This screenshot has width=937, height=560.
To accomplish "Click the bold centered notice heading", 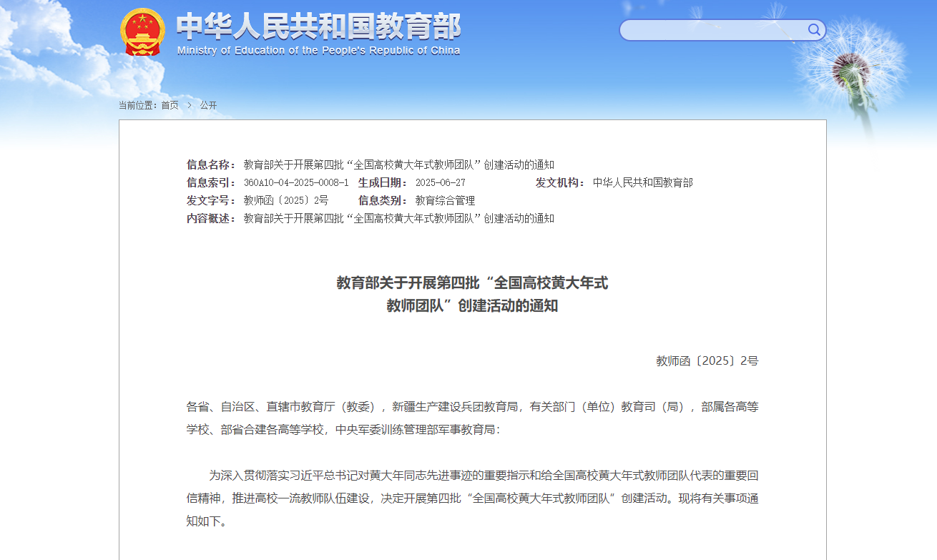I will [472, 294].
